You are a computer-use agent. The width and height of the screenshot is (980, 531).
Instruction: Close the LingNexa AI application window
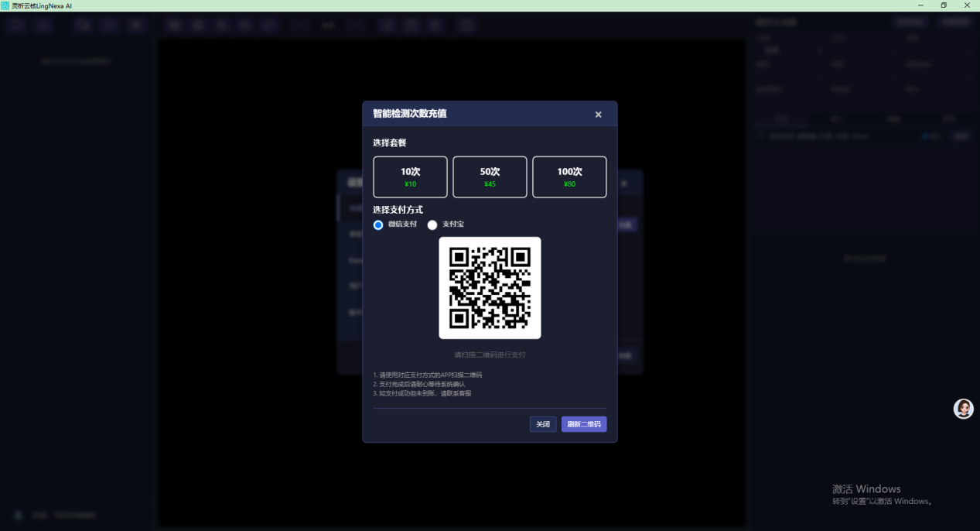point(967,5)
